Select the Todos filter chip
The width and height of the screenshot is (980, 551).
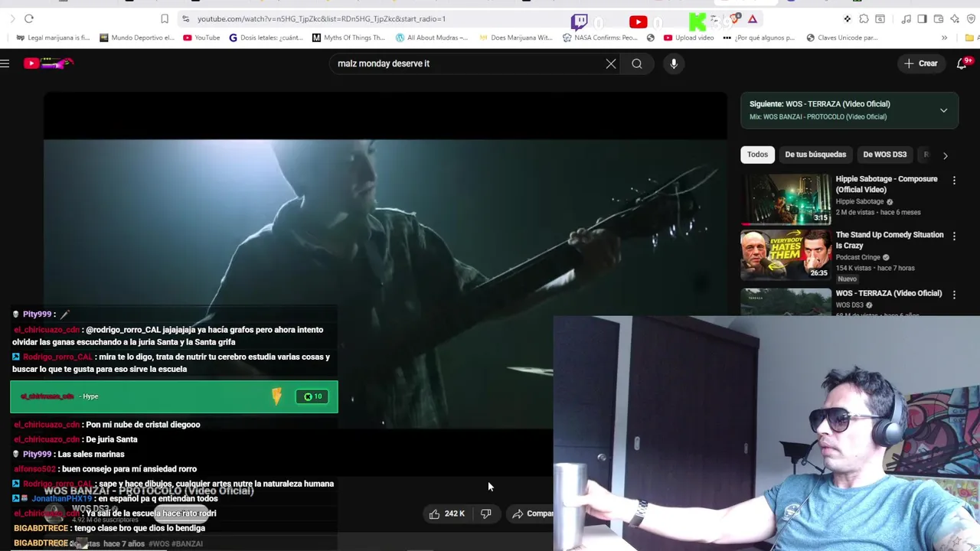coord(757,155)
